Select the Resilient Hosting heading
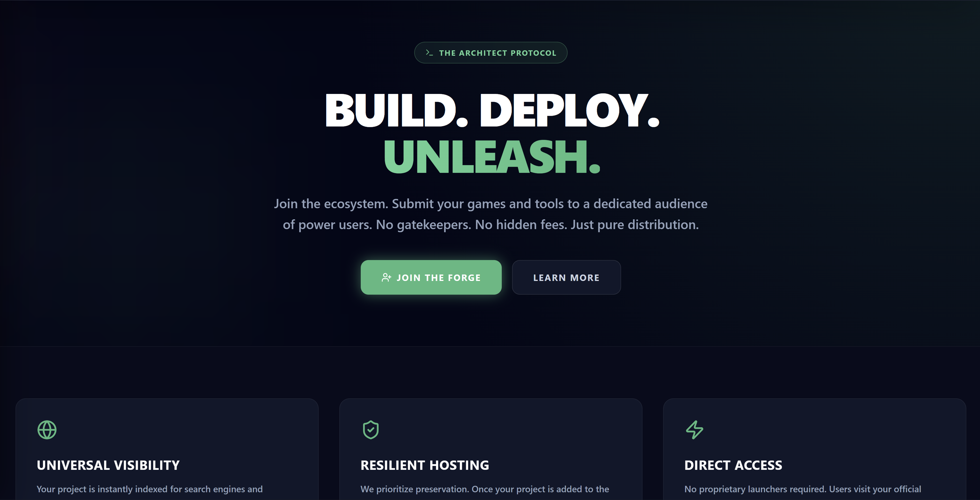980x500 pixels. coord(425,465)
